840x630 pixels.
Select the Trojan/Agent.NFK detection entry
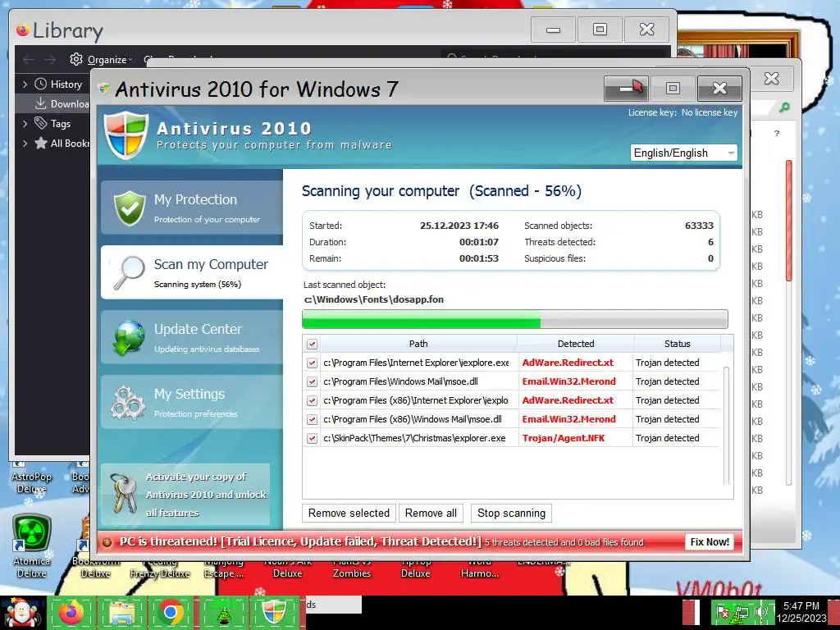click(x=563, y=438)
